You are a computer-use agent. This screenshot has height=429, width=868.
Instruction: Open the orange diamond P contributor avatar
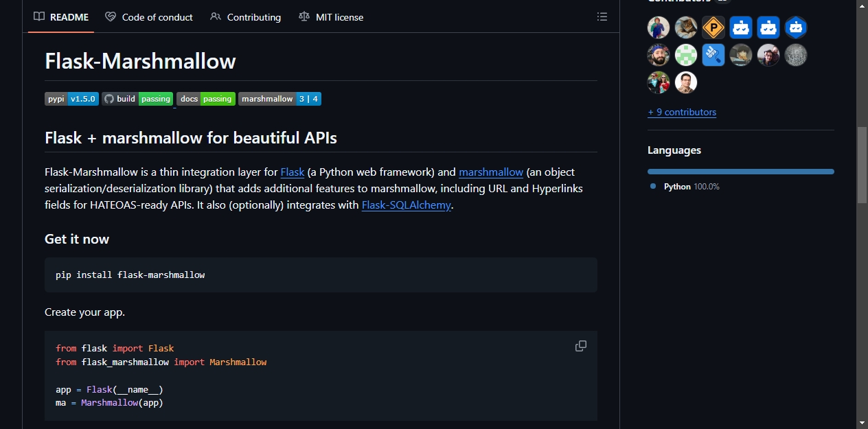tap(713, 27)
